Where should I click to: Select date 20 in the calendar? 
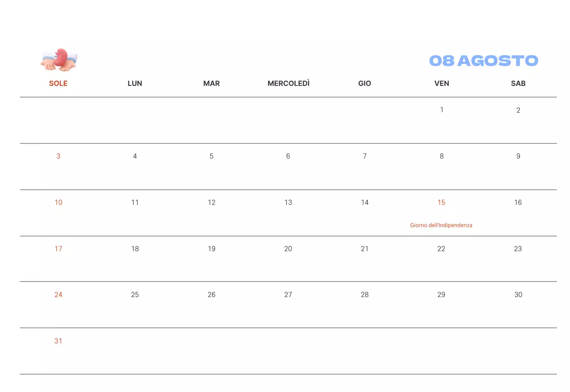[x=288, y=249]
